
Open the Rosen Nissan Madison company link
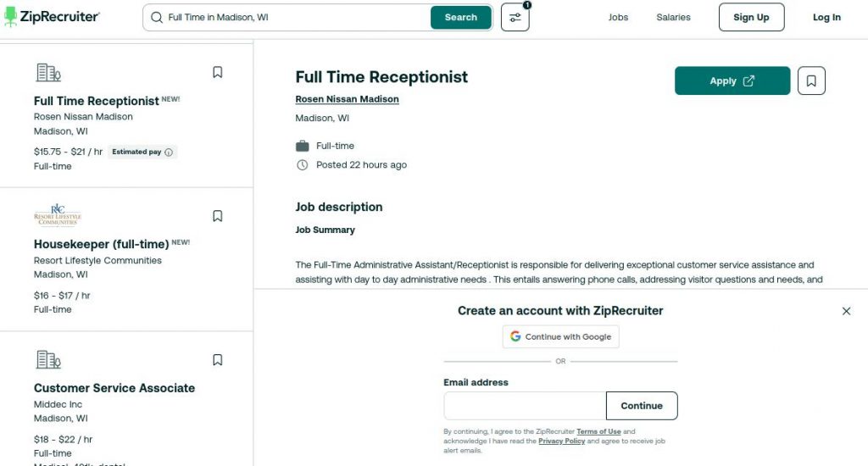click(x=347, y=99)
